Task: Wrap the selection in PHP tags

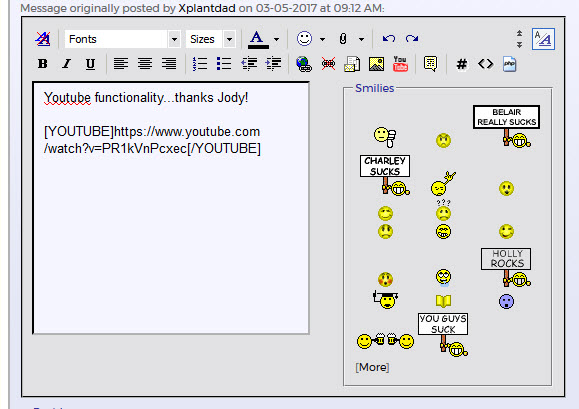Action: pyautogui.click(x=510, y=64)
